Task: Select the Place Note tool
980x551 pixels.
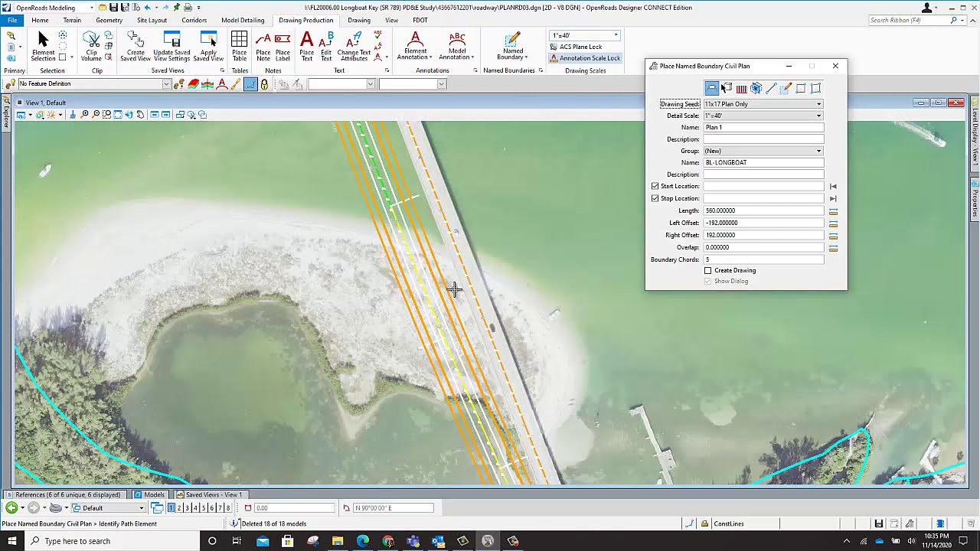Action: [x=263, y=46]
